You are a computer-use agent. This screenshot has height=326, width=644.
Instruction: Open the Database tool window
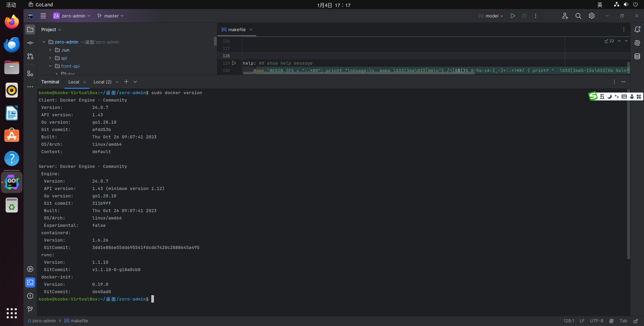[637, 56]
